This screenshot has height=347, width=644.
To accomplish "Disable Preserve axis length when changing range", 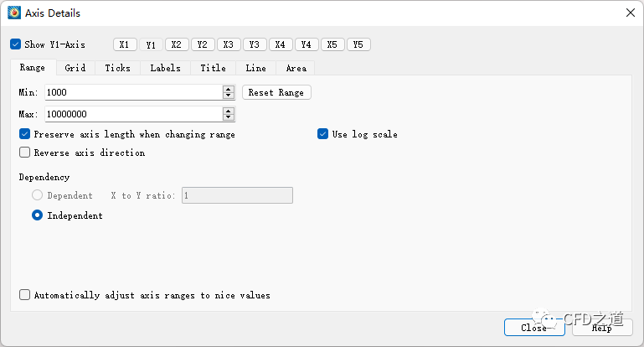I will [x=24, y=134].
